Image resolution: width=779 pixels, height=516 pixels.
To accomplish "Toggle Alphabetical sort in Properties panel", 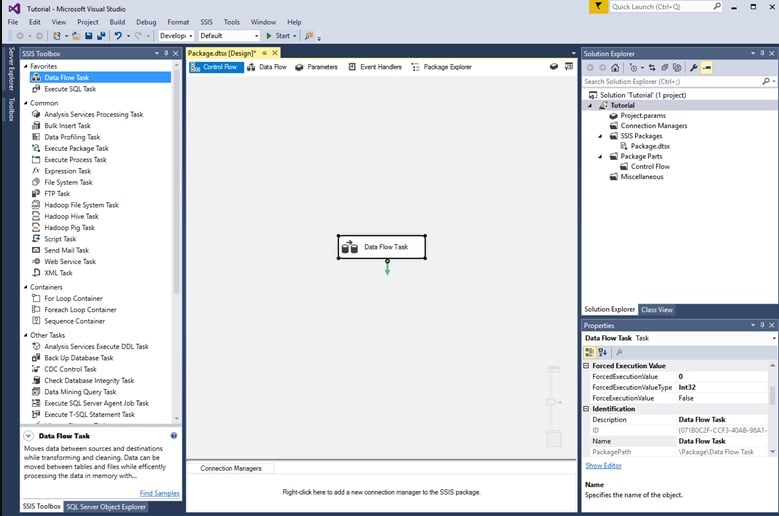I will (x=603, y=352).
